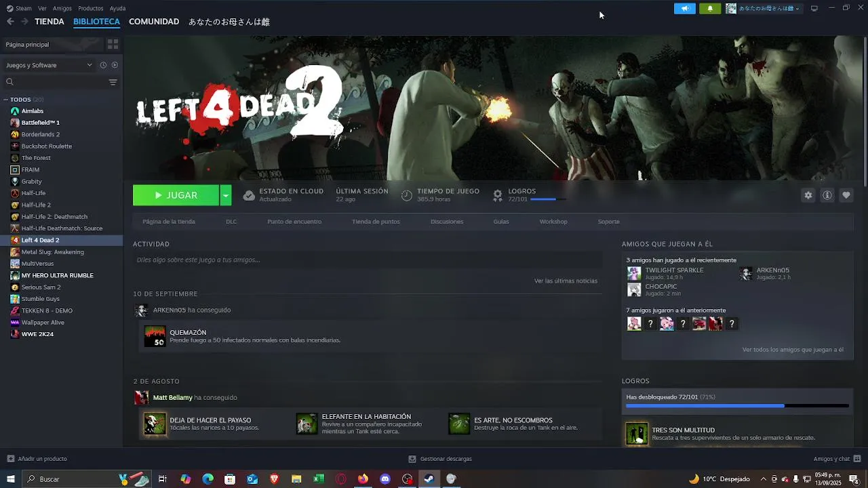Click the Deja de hacer el payaso icon
The width and height of the screenshot is (868, 488).
tap(155, 424)
